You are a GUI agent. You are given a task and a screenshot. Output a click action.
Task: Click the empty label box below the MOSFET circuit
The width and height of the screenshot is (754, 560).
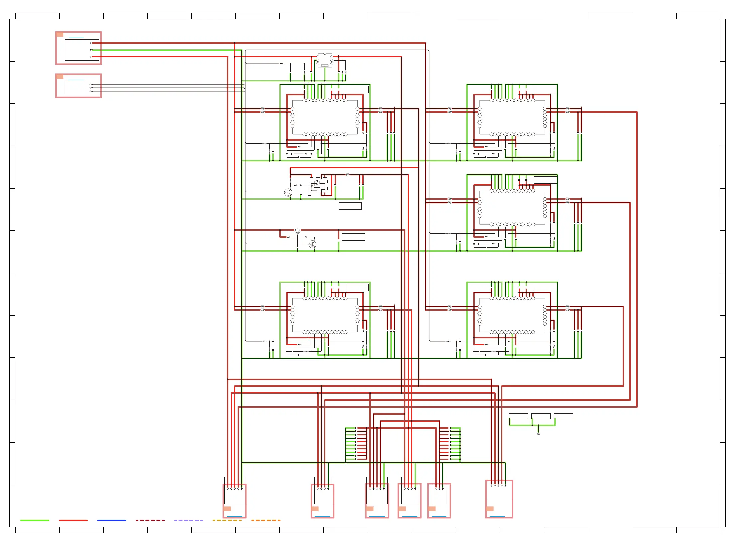point(350,206)
